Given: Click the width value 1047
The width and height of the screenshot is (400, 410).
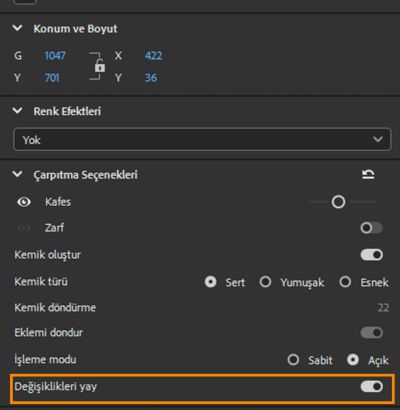Looking at the screenshot, I should point(55,55).
